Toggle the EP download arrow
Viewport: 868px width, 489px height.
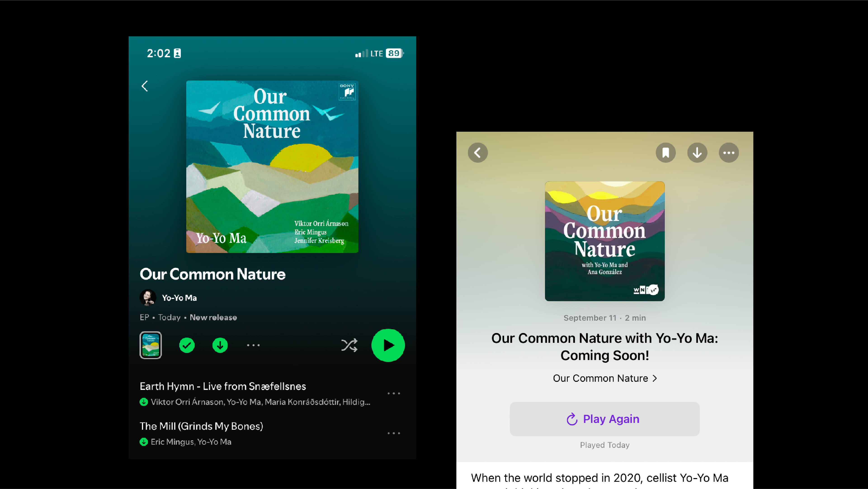[220, 345]
